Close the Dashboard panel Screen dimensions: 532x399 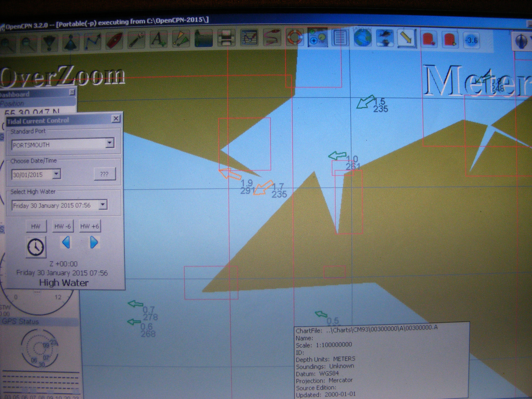[72, 92]
